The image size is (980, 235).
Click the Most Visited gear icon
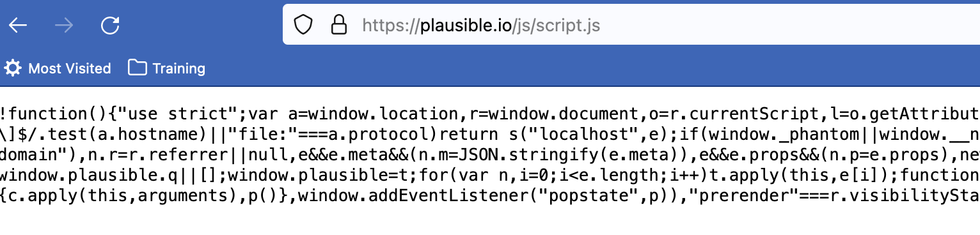click(13, 68)
